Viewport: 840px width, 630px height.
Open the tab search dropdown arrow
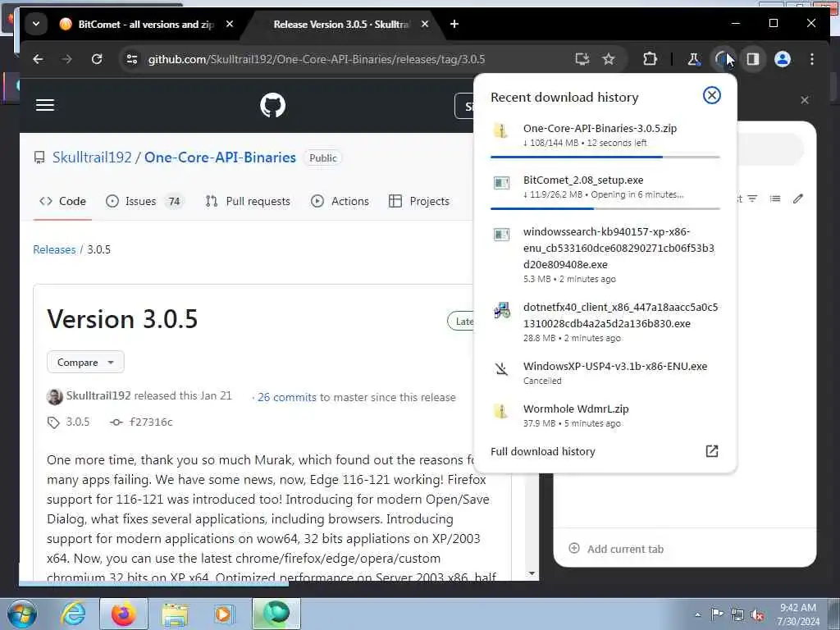pyautogui.click(x=36, y=24)
